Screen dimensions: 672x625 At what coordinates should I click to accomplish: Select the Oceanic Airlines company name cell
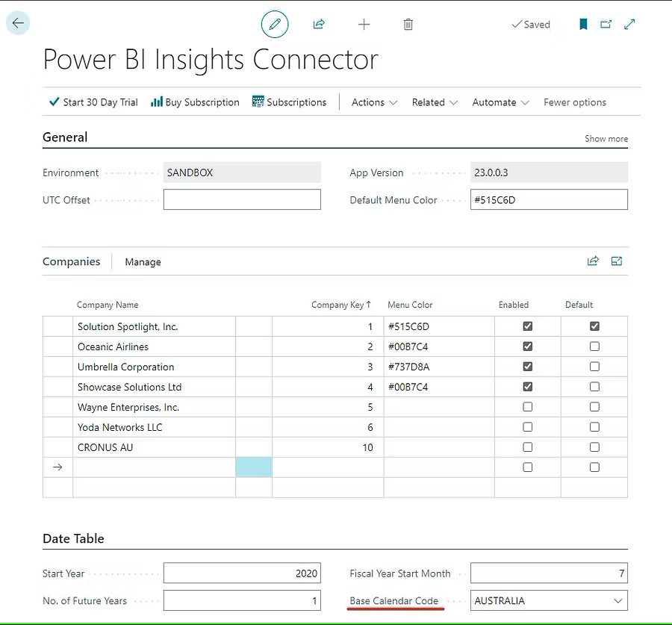(155, 346)
